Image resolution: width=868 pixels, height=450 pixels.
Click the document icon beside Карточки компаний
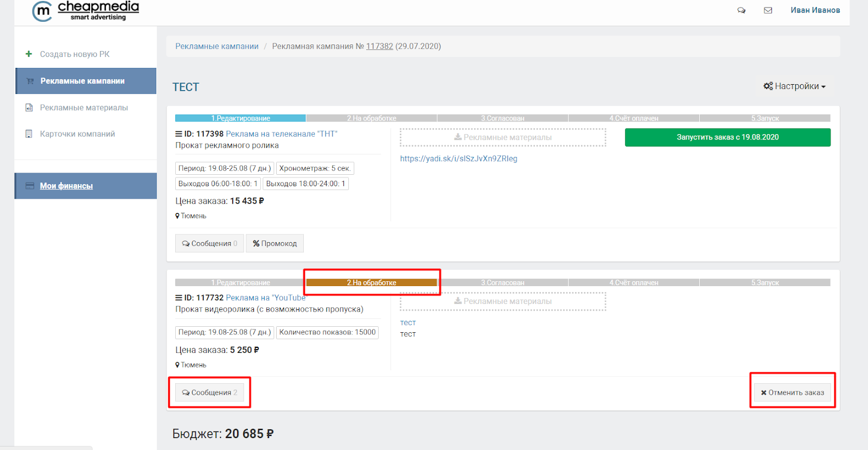pos(29,134)
